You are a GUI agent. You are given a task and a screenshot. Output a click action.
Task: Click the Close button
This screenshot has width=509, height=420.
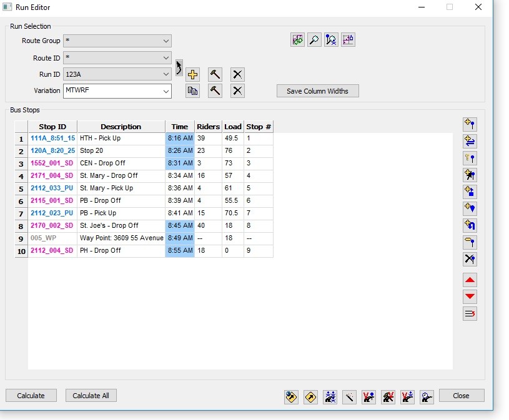(x=462, y=396)
